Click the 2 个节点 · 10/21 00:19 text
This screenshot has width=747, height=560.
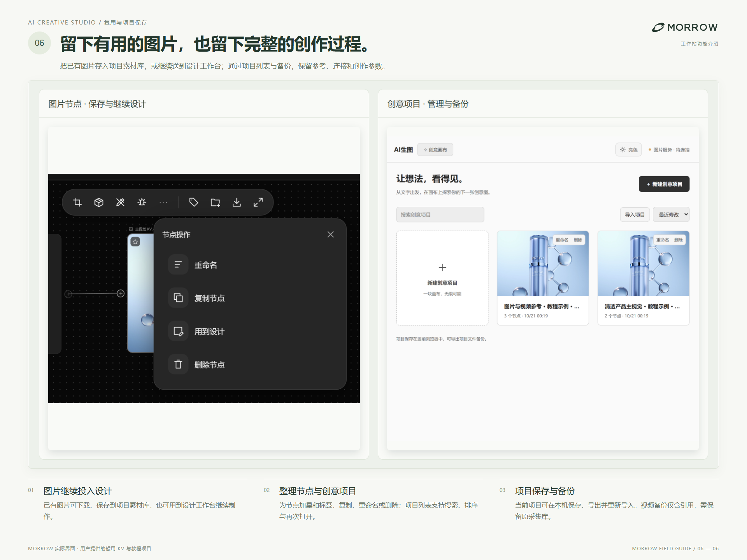pyautogui.click(x=626, y=316)
